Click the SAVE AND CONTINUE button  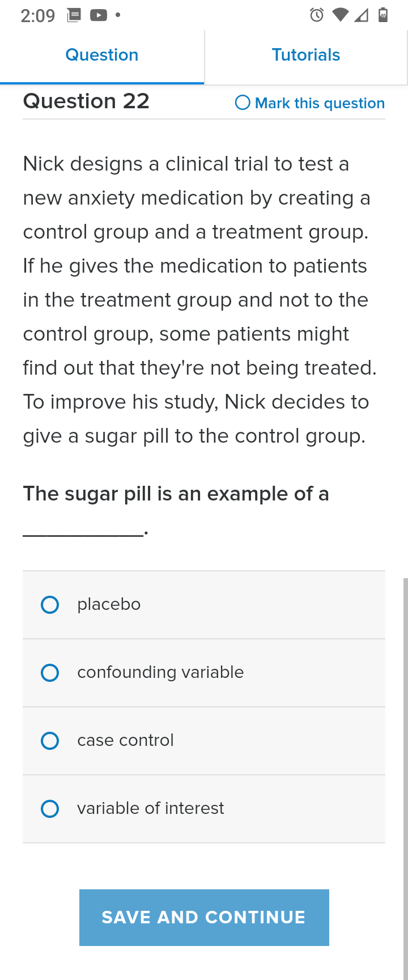204,918
